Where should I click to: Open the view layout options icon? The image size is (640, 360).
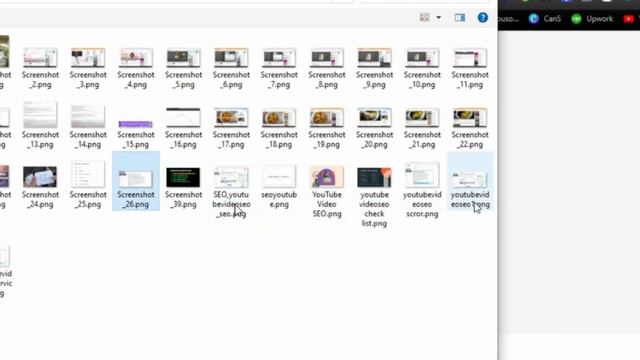coord(424,18)
